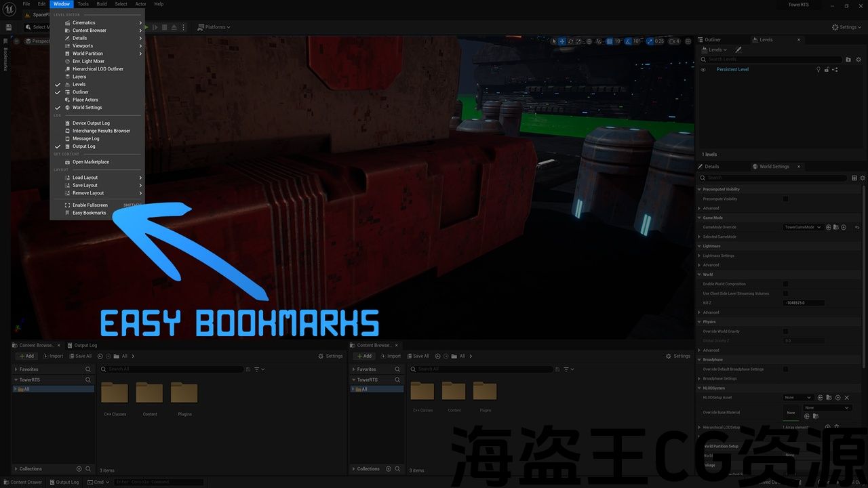Open the GameMode Override dropdown
868x488 pixels.
tap(803, 227)
